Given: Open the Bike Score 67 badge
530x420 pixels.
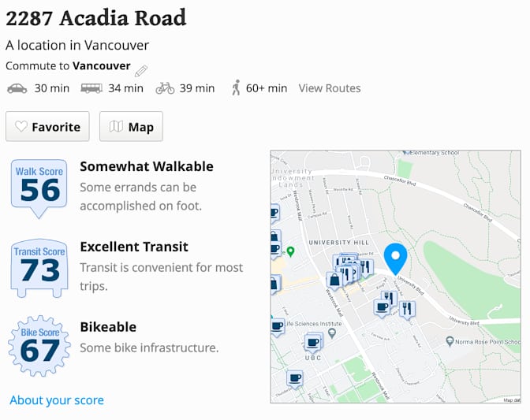Looking at the screenshot, I should (39, 347).
